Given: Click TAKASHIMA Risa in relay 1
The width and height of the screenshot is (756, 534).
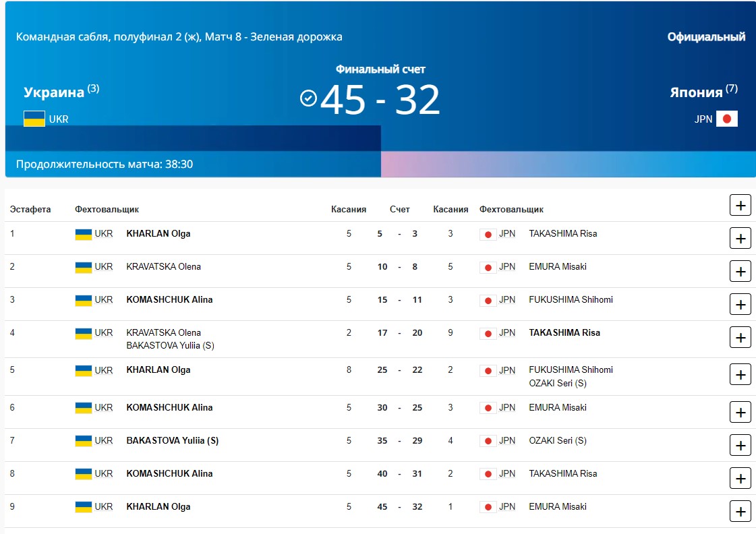Looking at the screenshot, I should (562, 234).
